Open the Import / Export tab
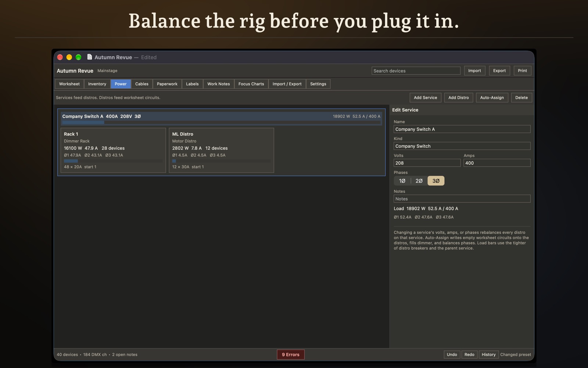Image resolution: width=588 pixels, height=368 pixels. click(x=287, y=84)
